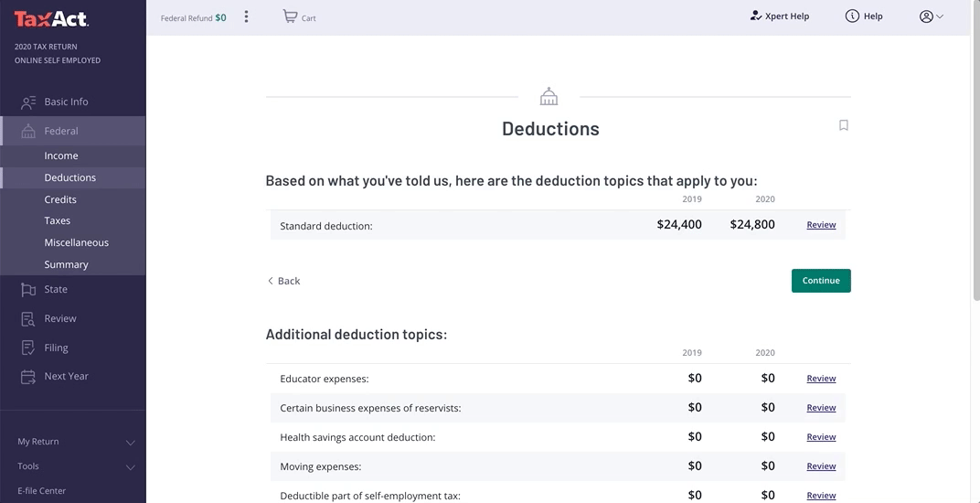Review the Standard deduction row

click(821, 225)
